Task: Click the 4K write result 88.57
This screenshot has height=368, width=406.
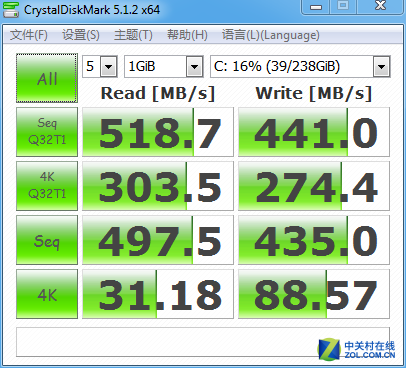Action: point(314,294)
